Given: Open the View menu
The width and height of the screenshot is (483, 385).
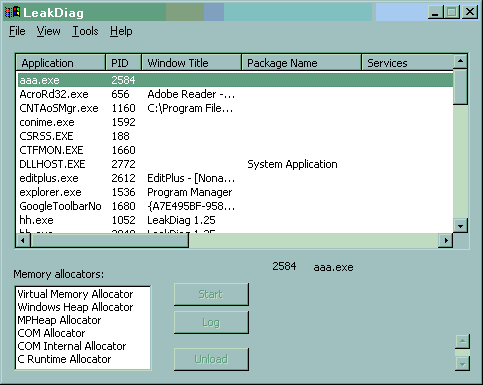Looking at the screenshot, I should click(48, 31).
